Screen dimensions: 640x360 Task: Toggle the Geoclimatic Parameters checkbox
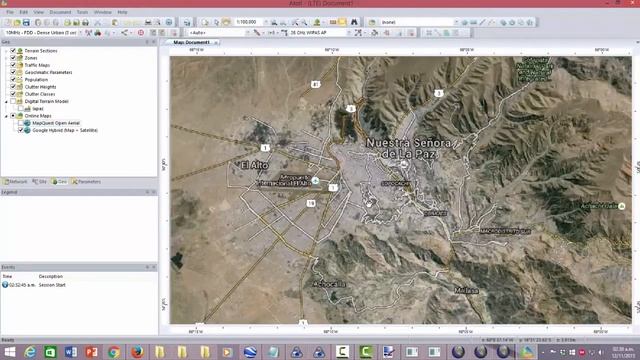pos(13,72)
